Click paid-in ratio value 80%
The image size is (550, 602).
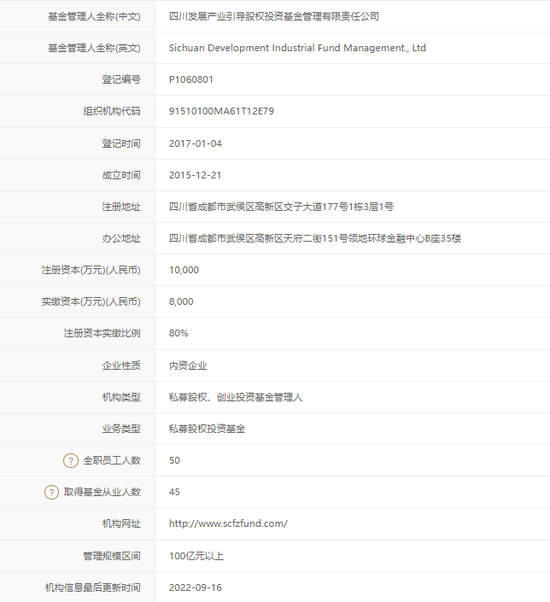178,333
